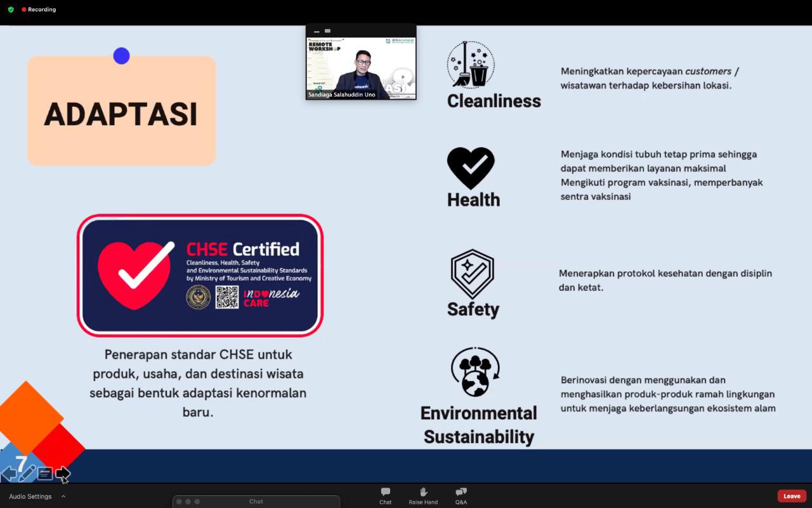Leave the meeting

click(x=792, y=496)
